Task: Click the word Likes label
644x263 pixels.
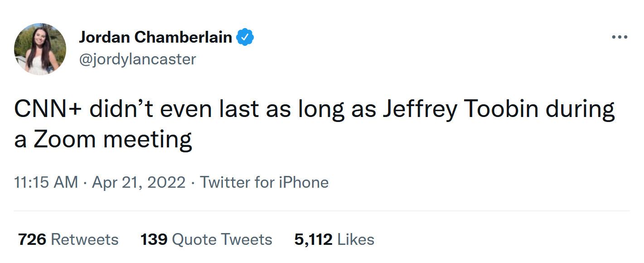Action: coord(356,239)
